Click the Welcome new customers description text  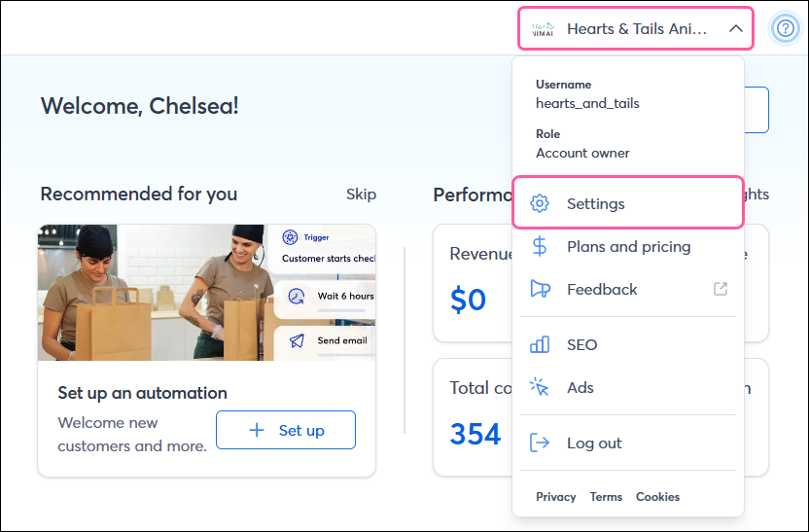click(132, 434)
